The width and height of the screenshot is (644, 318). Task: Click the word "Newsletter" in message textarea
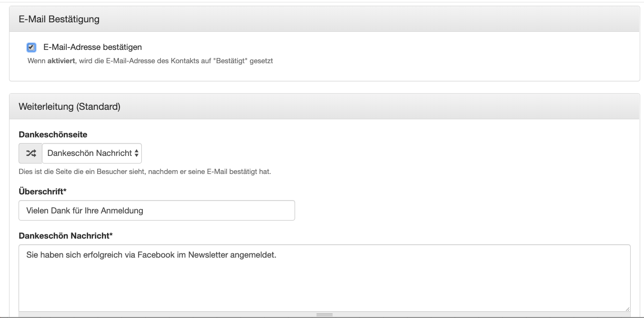click(208, 255)
